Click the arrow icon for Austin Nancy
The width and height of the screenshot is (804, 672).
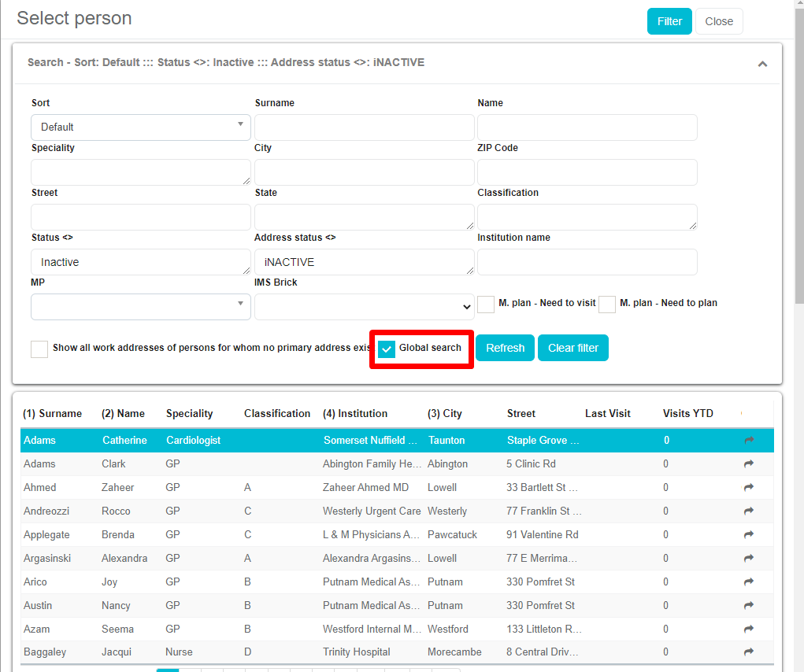[x=748, y=606]
